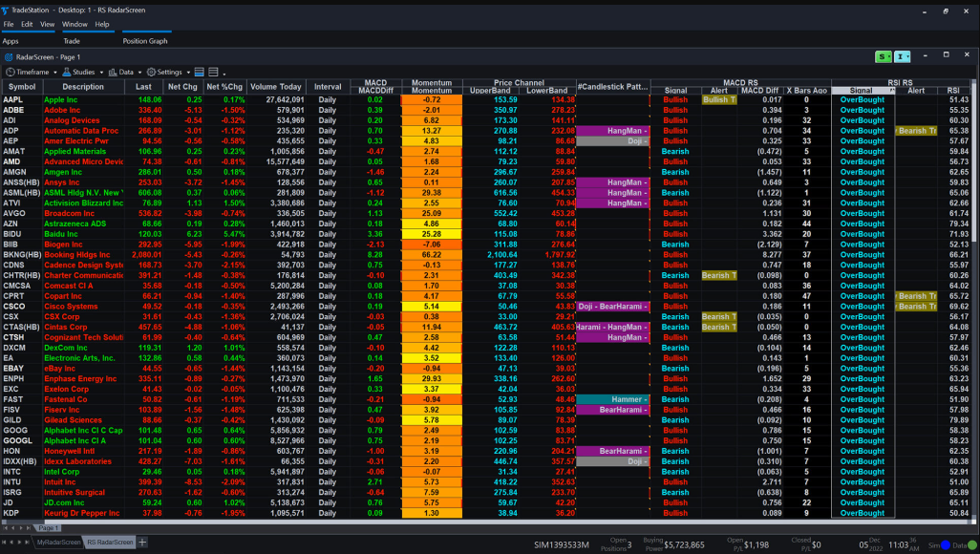Click the SIM1393533M account label

click(x=562, y=545)
